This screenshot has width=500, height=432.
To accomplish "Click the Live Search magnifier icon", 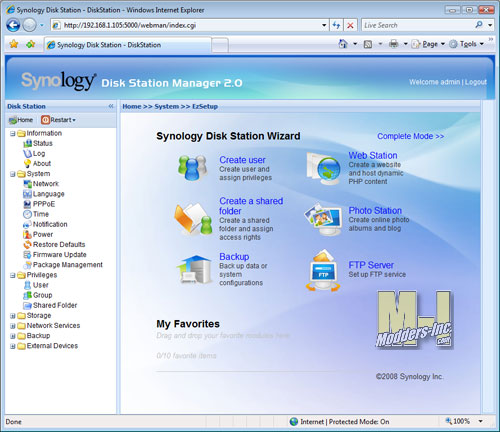I will tap(479, 25).
